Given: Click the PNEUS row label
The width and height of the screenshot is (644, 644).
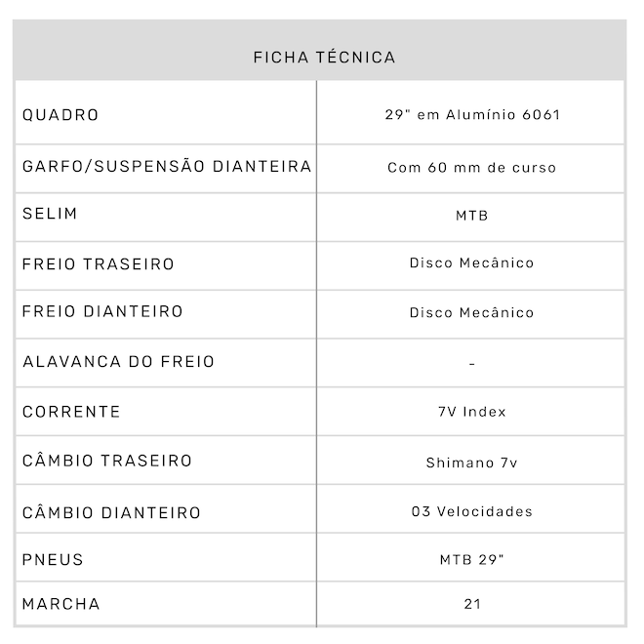Looking at the screenshot, I should tap(53, 560).
